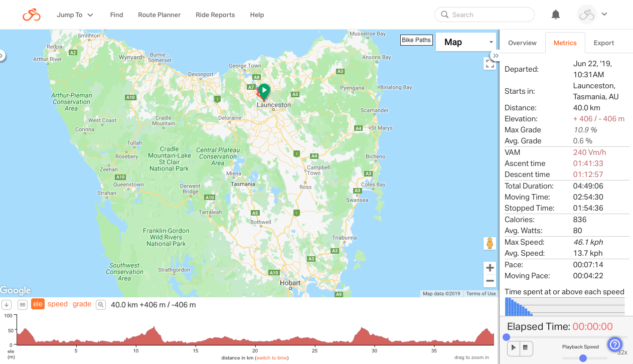Switch the elevation chart to speed
This screenshot has width=633, height=364.
58,304
